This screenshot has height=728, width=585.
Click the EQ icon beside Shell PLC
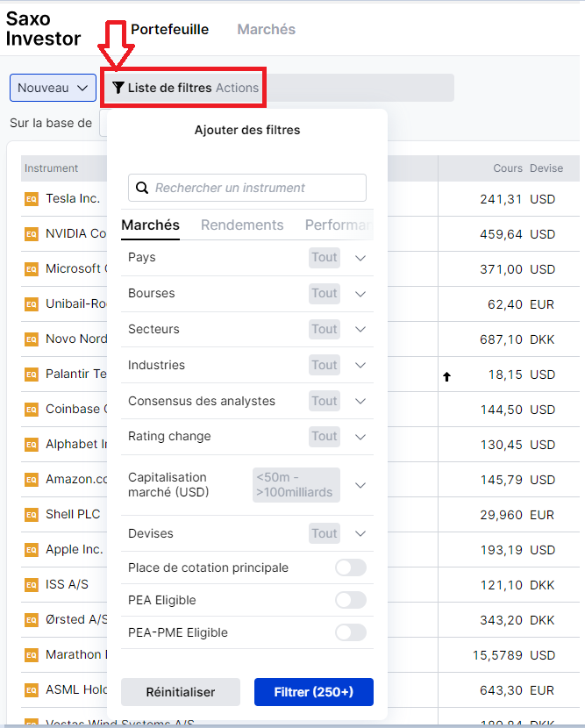[x=32, y=515]
